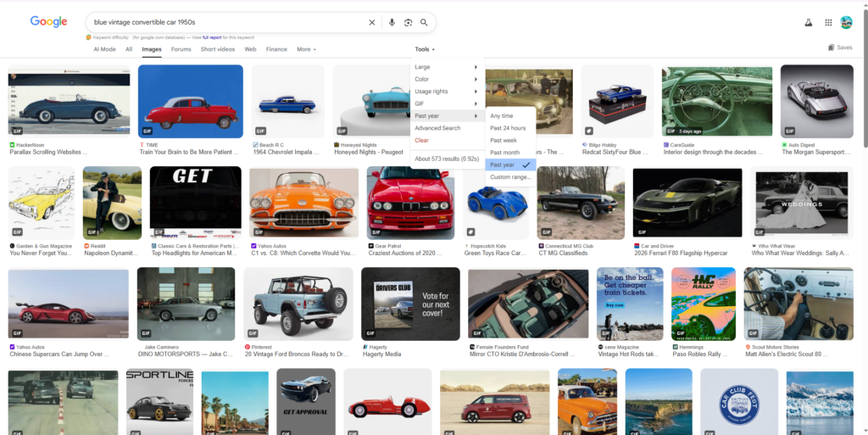The height and width of the screenshot is (435, 868).
Task: Click the voice search microphone icon
Action: 392,23
